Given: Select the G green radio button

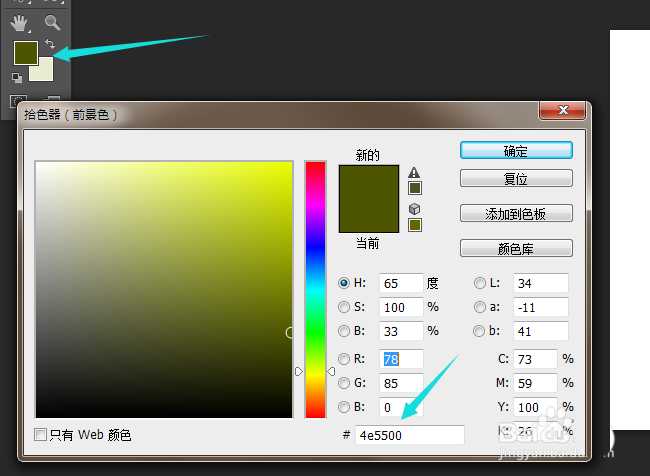Looking at the screenshot, I should (344, 383).
